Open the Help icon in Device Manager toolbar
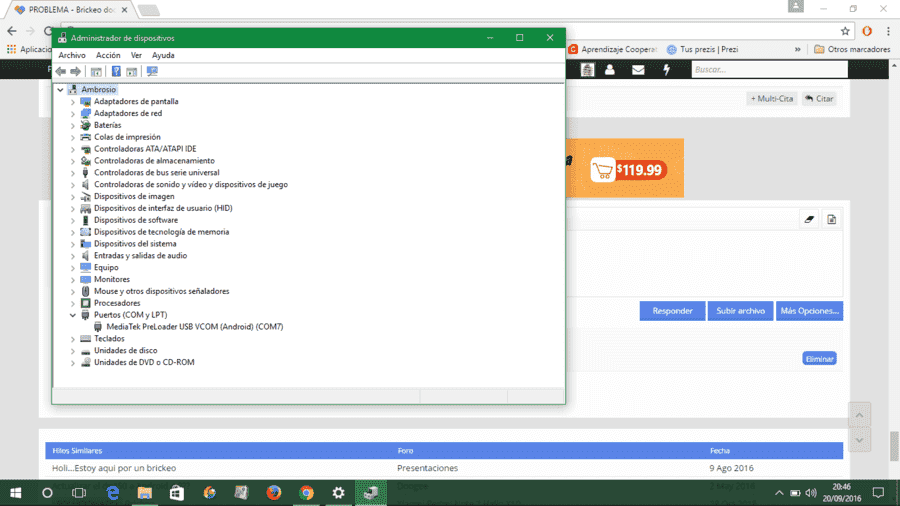 pyautogui.click(x=116, y=72)
